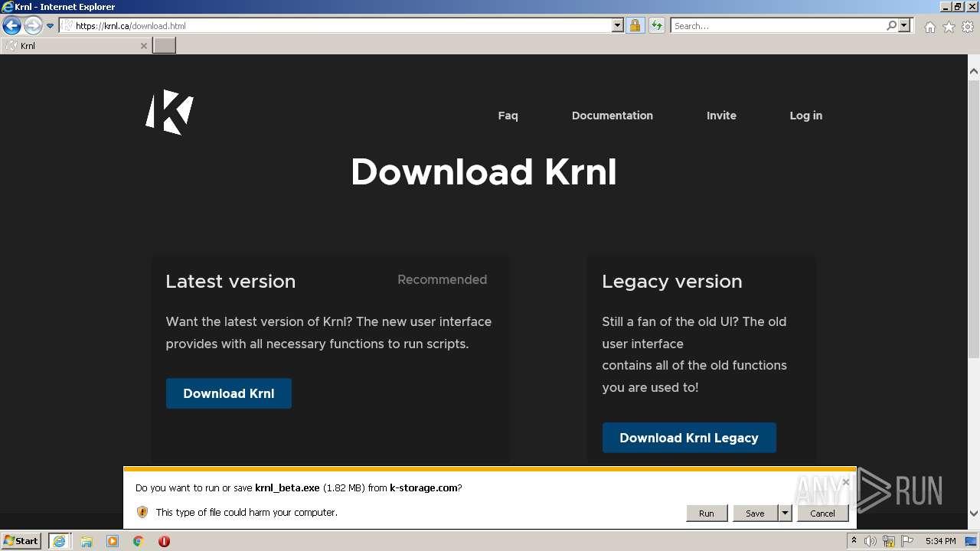Click Run in the download bar
The image size is (980, 551).
click(707, 514)
